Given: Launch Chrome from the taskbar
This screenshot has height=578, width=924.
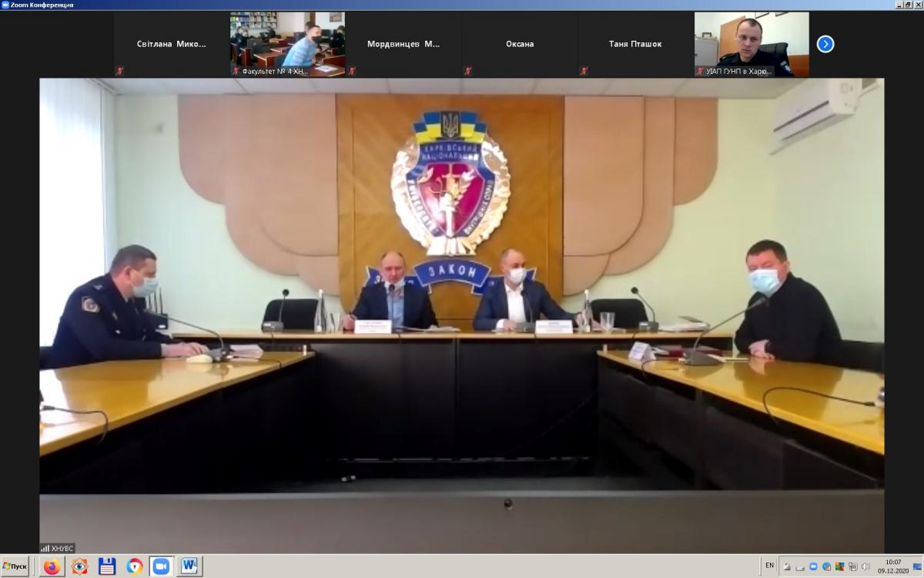Looking at the screenshot, I should (x=135, y=566).
